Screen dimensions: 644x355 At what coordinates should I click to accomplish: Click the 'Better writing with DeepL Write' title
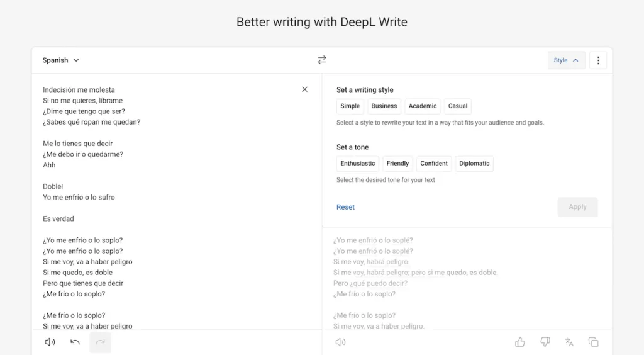pos(322,22)
